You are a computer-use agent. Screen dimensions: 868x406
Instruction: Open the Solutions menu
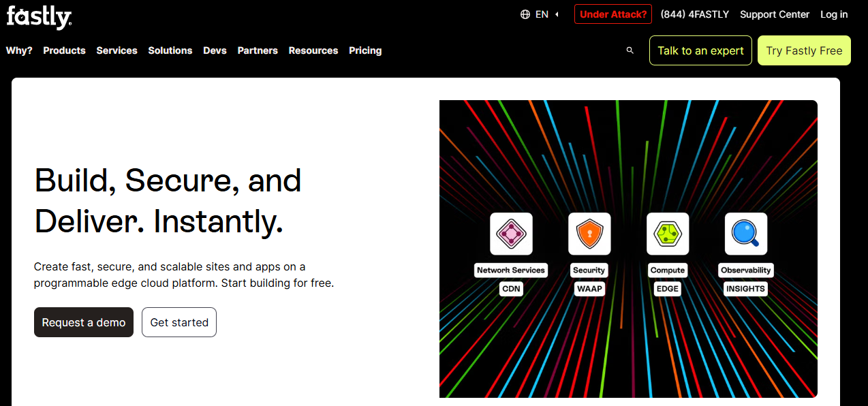click(x=170, y=50)
